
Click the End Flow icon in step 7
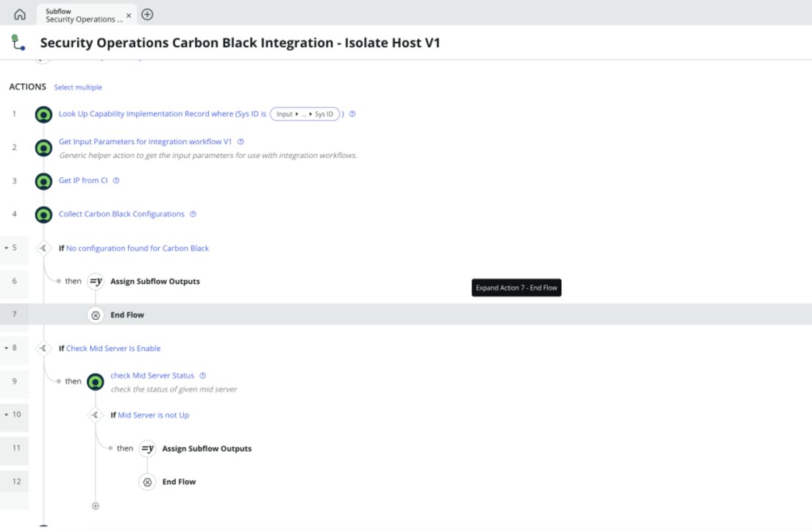(96, 315)
